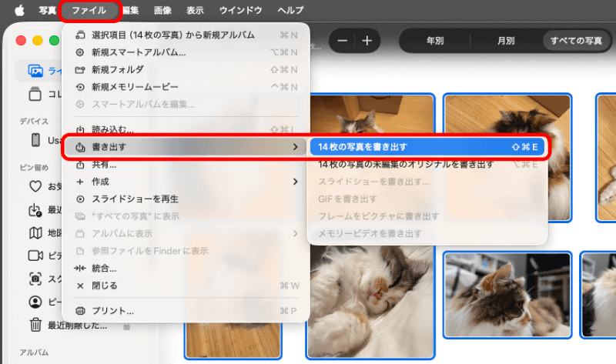The width and height of the screenshot is (616, 364).
Task: Open the video camera icon in sidebar
Action: point(35,255)
